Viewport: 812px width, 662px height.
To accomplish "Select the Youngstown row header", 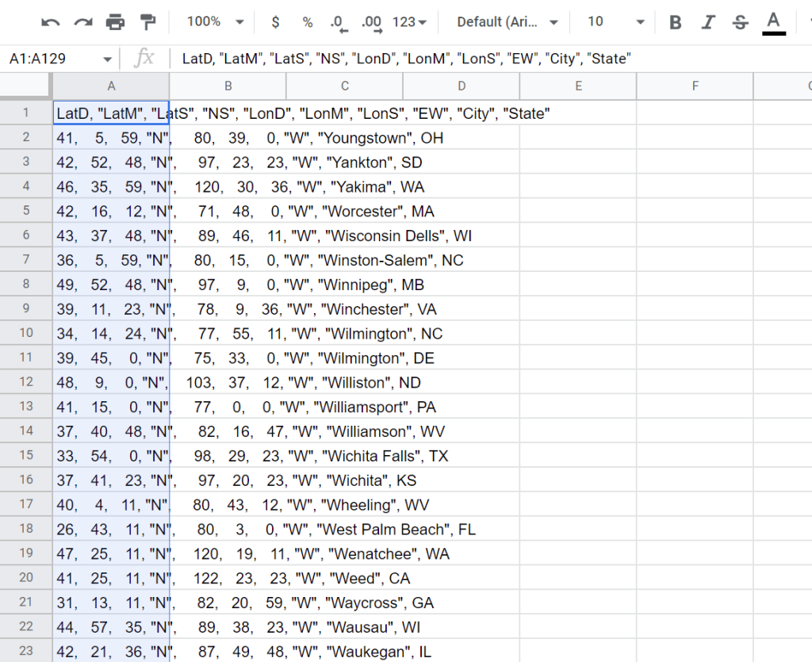I will click(25, 137).
